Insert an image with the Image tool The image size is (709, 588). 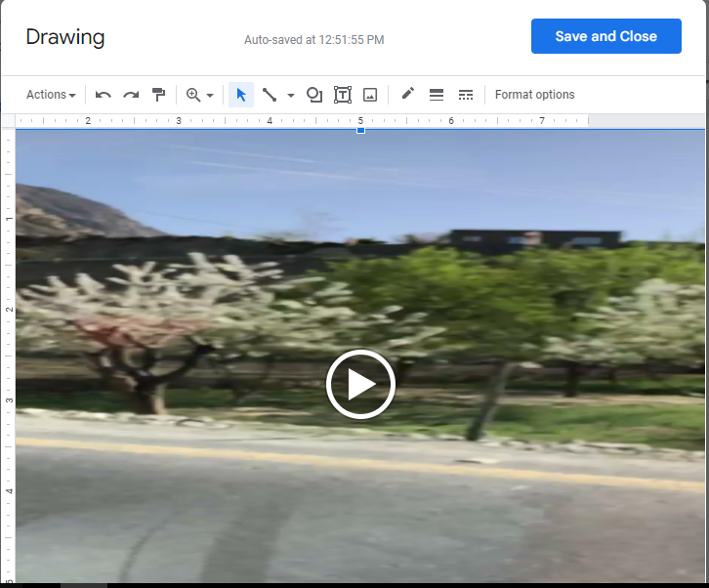(370, 95)
